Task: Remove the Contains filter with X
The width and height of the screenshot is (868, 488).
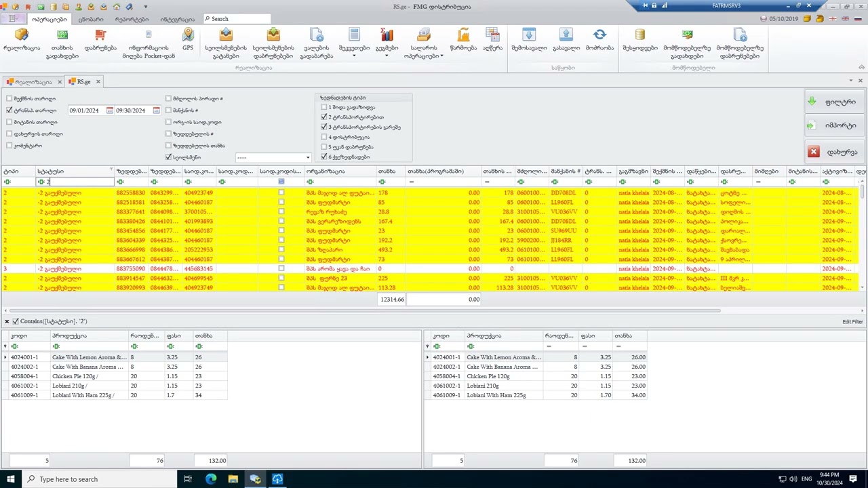Action: click(x=7, y=321)
